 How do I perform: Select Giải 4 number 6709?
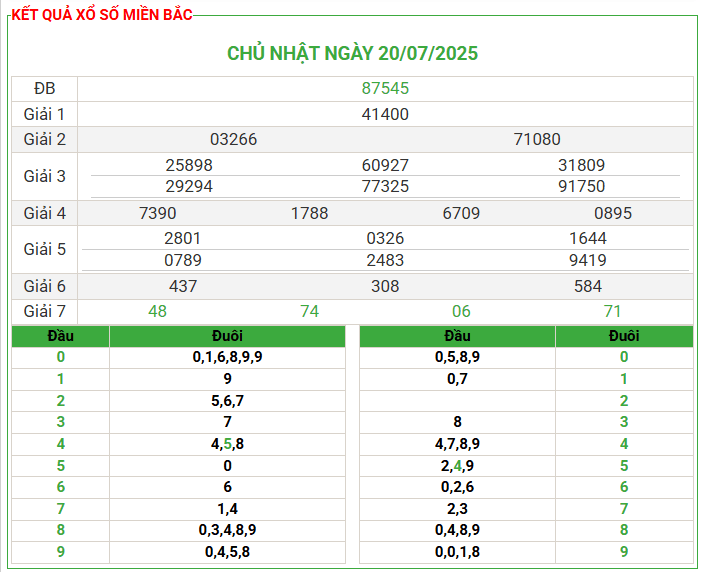pos(461,213)
